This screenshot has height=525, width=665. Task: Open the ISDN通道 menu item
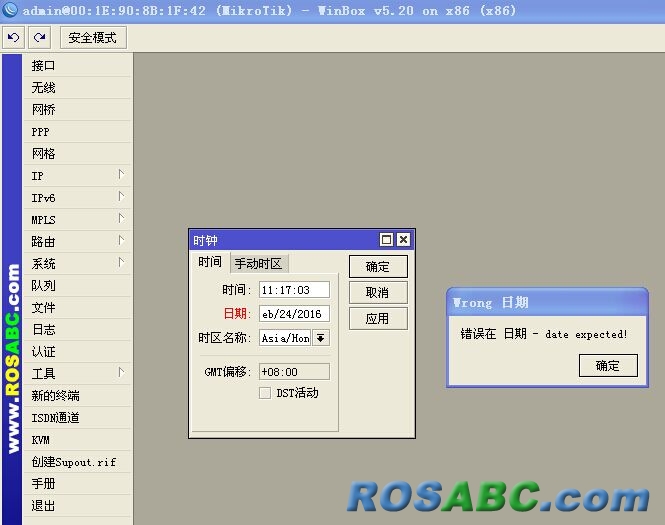[78, 418]
